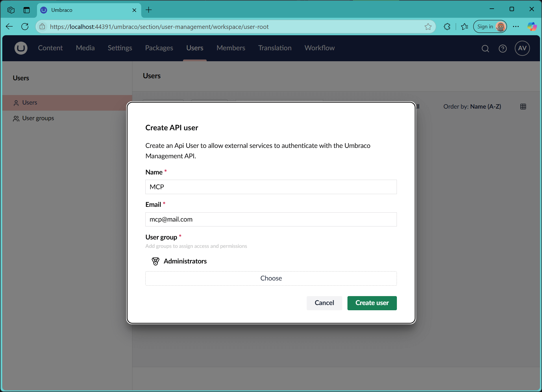Click the Administrators group name

coord(185,261)
